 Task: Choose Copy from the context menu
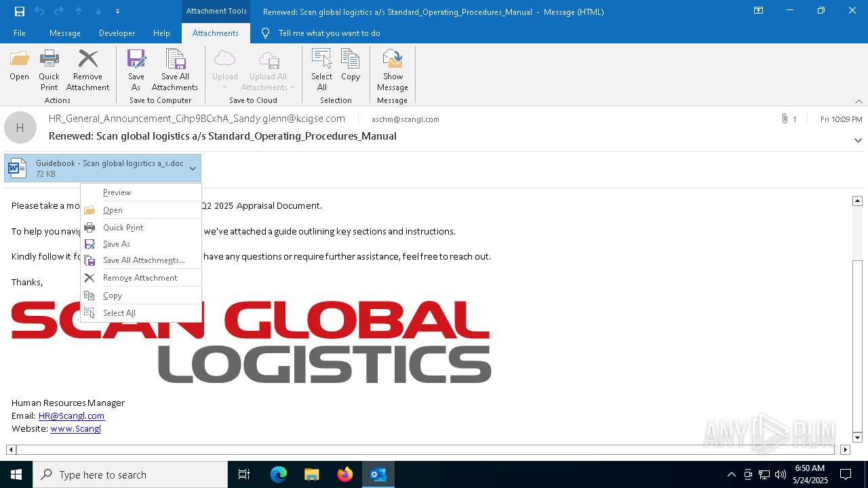pos(141,296)
